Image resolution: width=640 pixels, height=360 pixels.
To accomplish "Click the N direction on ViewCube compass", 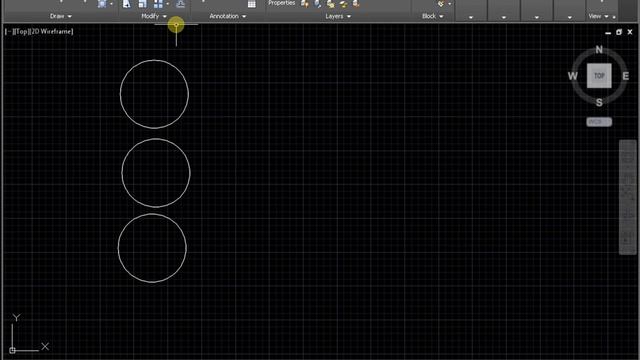I will 599,49.
